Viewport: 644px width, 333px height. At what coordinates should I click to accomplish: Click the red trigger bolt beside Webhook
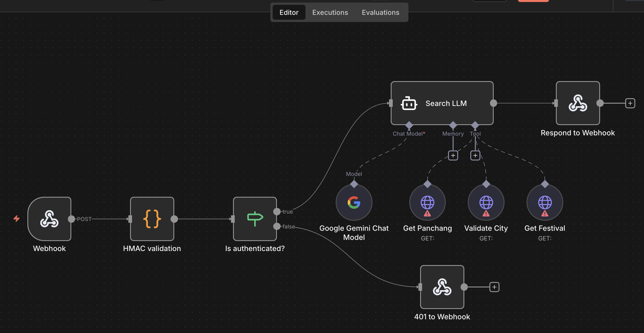17,219
